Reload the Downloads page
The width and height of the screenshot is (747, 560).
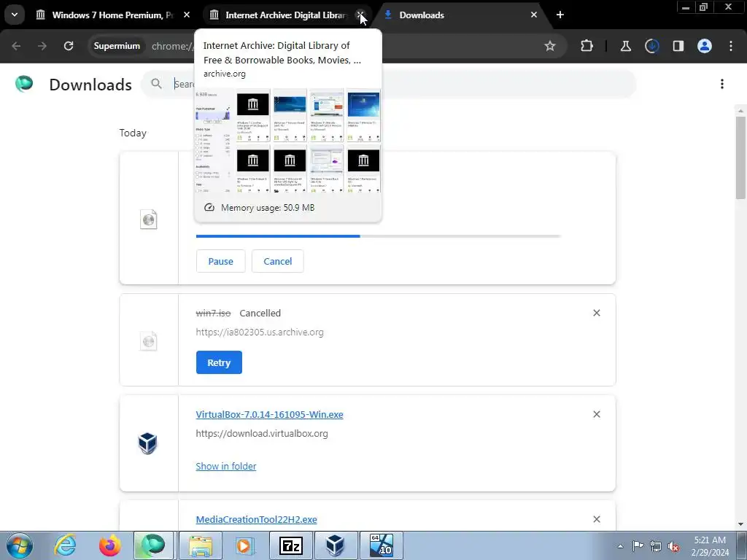pyautogui.click(x=69, y=46)
